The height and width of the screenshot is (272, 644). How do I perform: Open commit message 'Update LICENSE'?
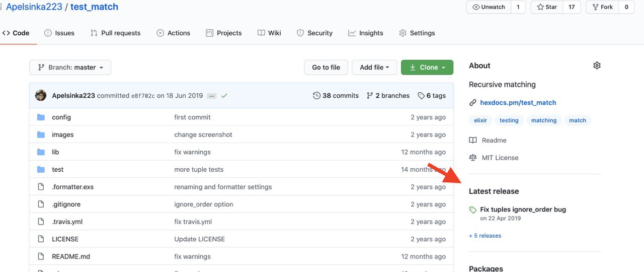200,239
